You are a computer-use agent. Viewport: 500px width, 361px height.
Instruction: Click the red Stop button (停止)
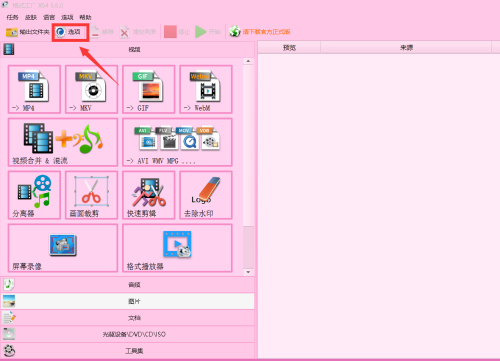click(x=177, y=32)
